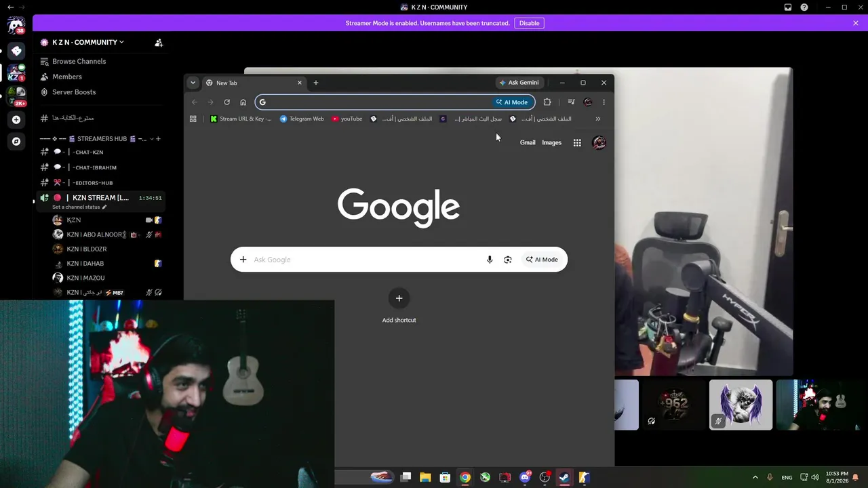
Task: Click AI Mode in Google search box
Action: [542, 260]
